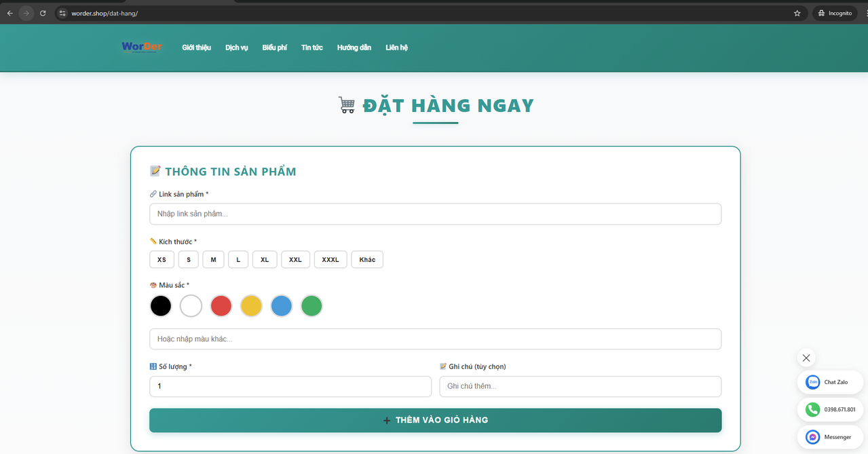The height and width of the screenshot is (454, 868).
Task: Click the Messenger label
Action: click(837, 437)
